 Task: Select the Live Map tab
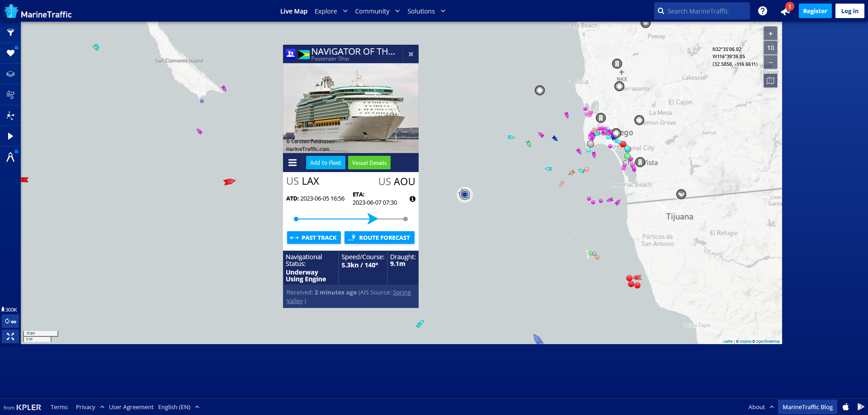pyautogui.click(x=294, y=11)
